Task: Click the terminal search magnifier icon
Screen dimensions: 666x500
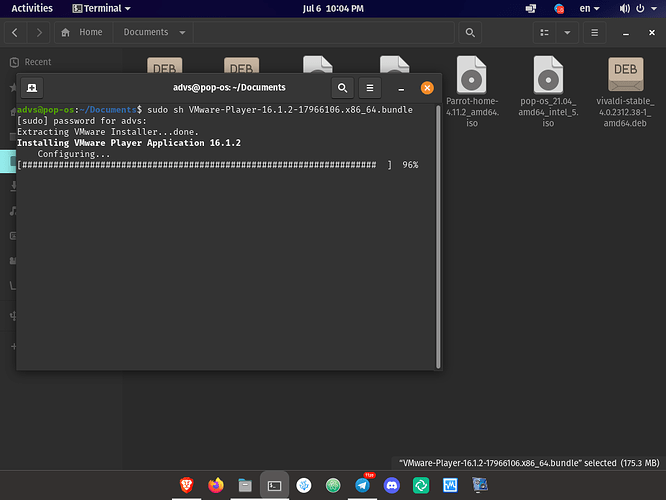Action: tap(342, 88)
